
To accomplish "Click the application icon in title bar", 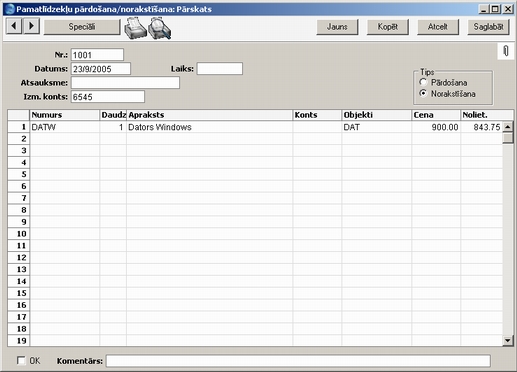I will pos(10,9).
